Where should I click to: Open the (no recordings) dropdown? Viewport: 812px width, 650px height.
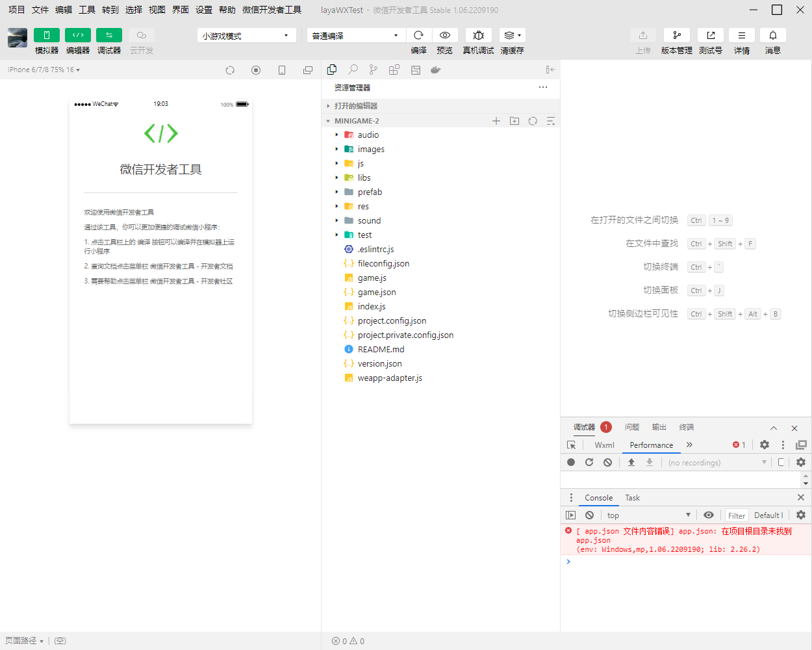pos(717,463)
